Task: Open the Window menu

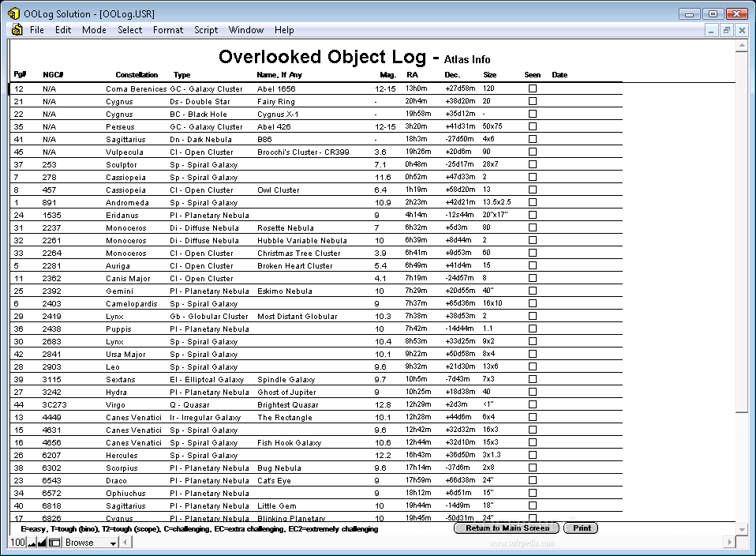Action: pos(246,30)
